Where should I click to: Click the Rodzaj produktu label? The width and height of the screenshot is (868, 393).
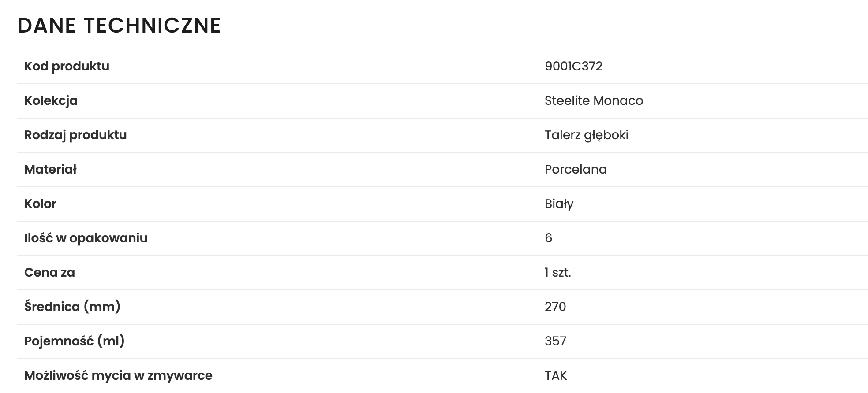point(75,135)
